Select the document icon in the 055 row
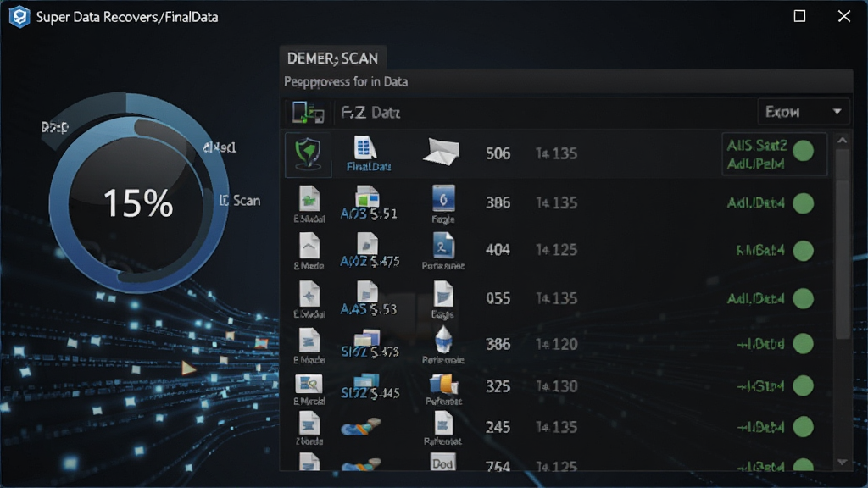The image size is (868, 488). [309, 294]
